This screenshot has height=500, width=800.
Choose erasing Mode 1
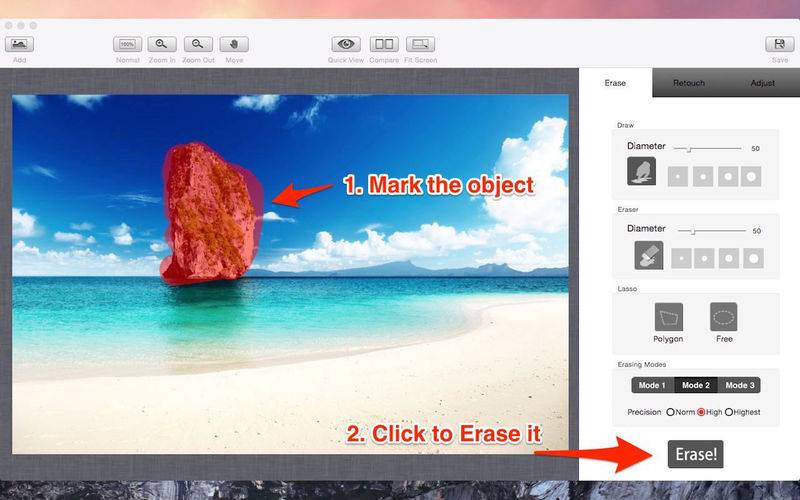tap(653, 385)
